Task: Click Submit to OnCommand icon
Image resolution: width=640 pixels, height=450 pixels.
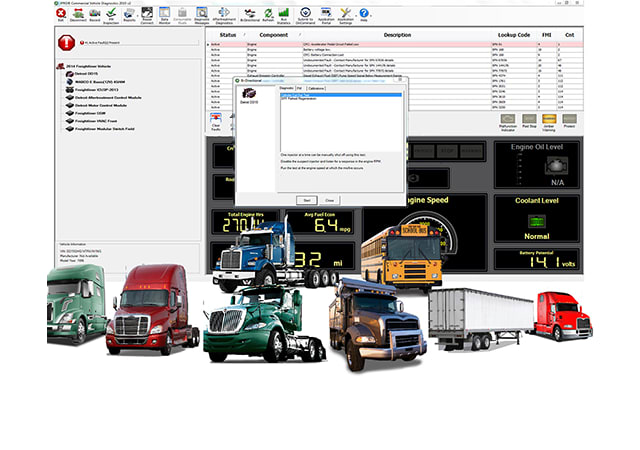Action: 305,16
